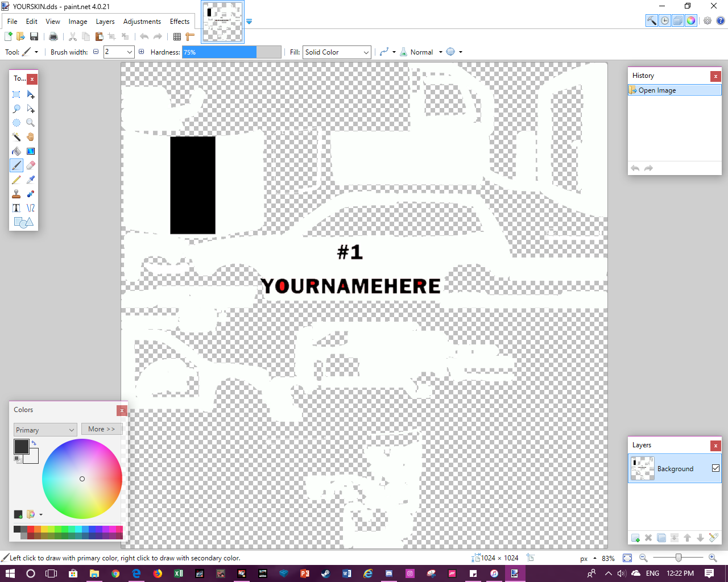Image resolution: width=728 pixels, height=582 pixels.
Task: Toggle the Tools window button
Action: [652, 20]
